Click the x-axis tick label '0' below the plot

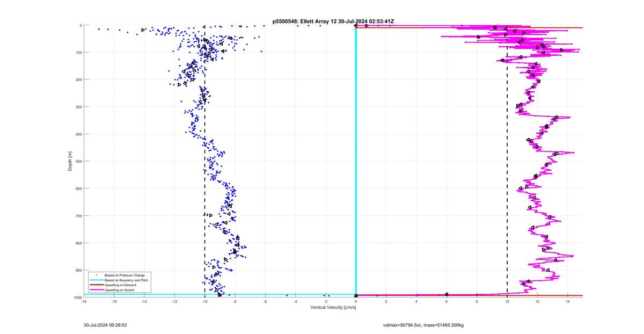[x=356, y=301]
